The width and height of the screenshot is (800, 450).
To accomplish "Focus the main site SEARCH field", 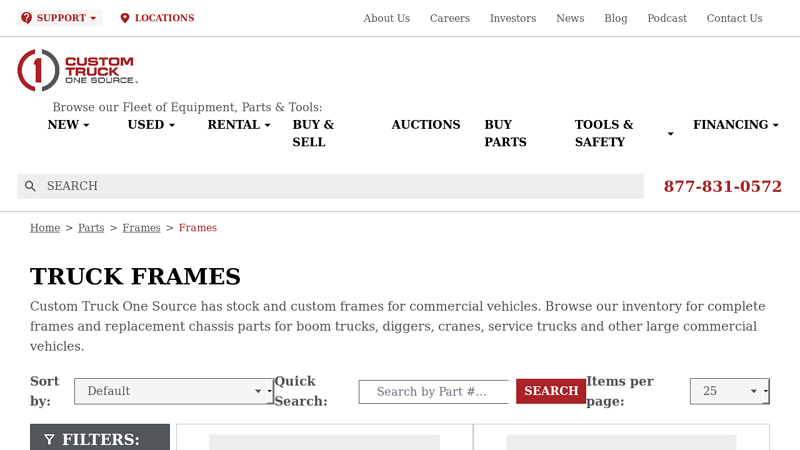I will click(331, 186).
